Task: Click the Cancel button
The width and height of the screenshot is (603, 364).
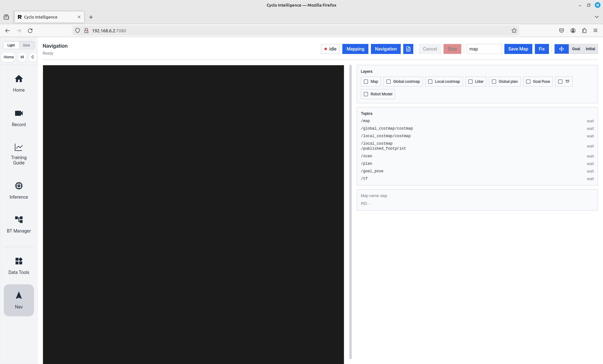Action: coord(430,49)
